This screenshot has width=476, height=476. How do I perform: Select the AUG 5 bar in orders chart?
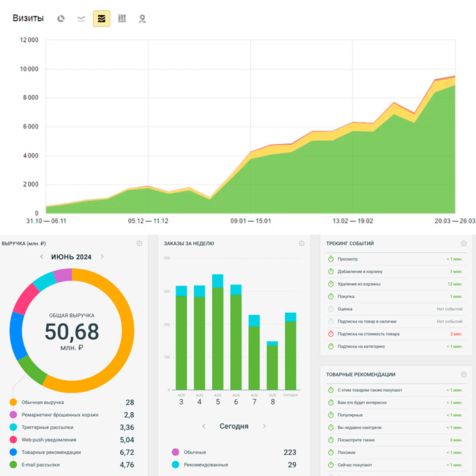click(x=218, y=332)
